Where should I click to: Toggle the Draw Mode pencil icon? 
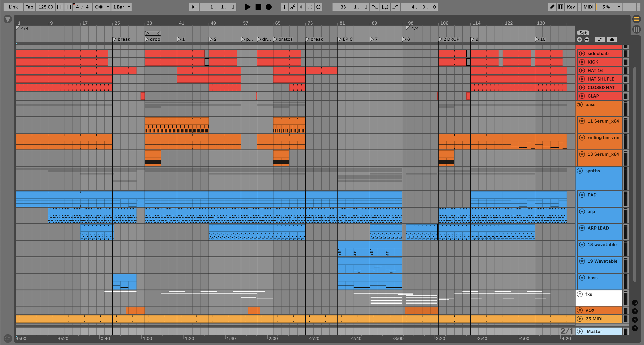[x=552, y=7]
